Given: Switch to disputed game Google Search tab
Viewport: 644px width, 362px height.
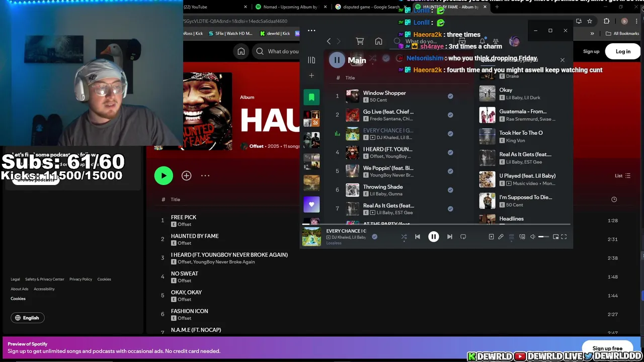Looking at the screenshot, I should (x=370, y=7).
